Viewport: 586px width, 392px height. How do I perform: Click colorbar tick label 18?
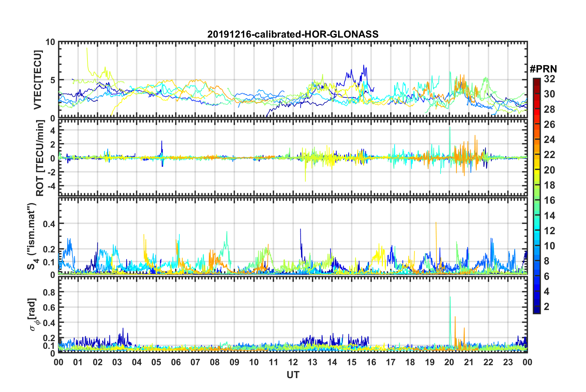click(x=549, y=185)
